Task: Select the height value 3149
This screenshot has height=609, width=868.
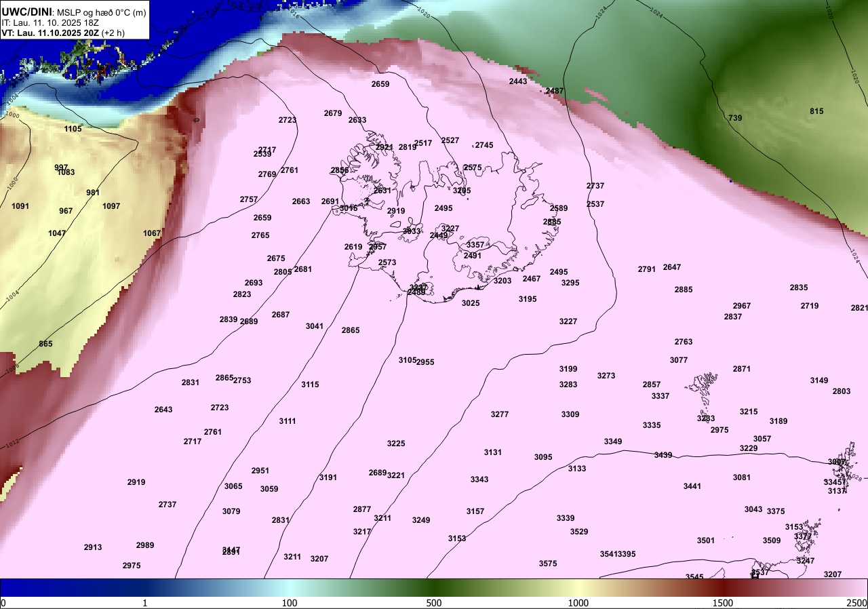Action: click(x=819, y=380)
